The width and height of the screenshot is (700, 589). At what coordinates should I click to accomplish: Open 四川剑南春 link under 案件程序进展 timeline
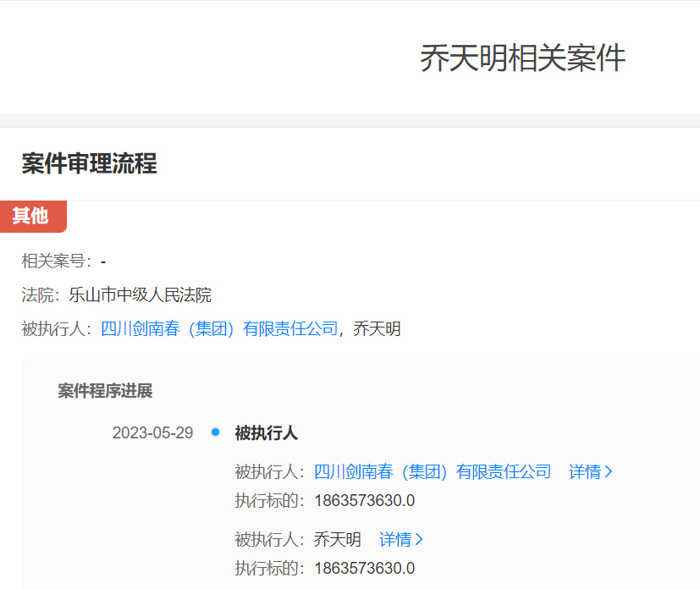pyautogui.click(x=433, y=471)
